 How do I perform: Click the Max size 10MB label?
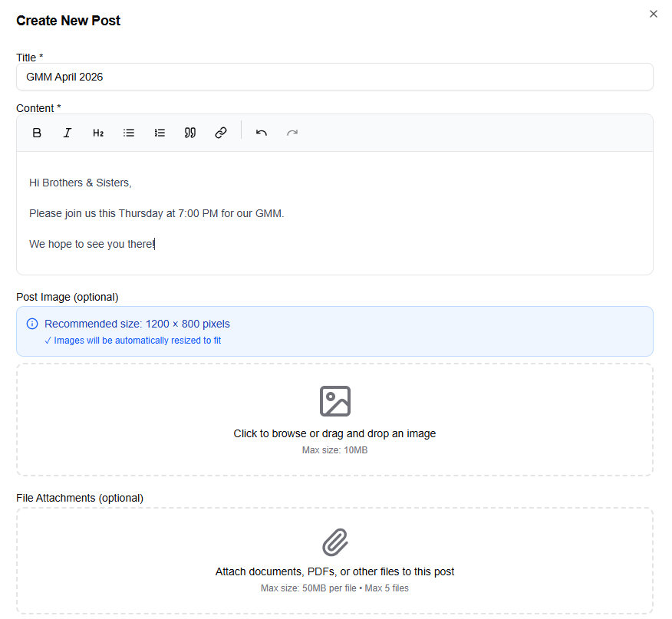tap(334, 450)
